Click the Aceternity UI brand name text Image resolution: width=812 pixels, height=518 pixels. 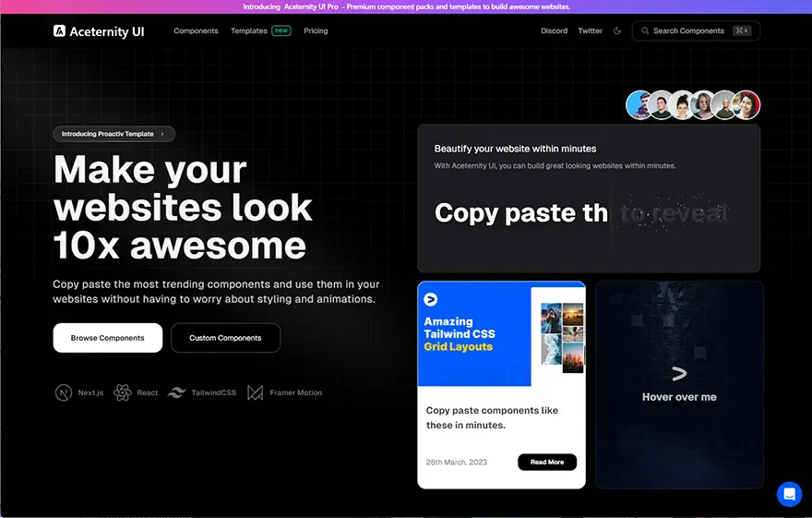(x=107, y=31)
